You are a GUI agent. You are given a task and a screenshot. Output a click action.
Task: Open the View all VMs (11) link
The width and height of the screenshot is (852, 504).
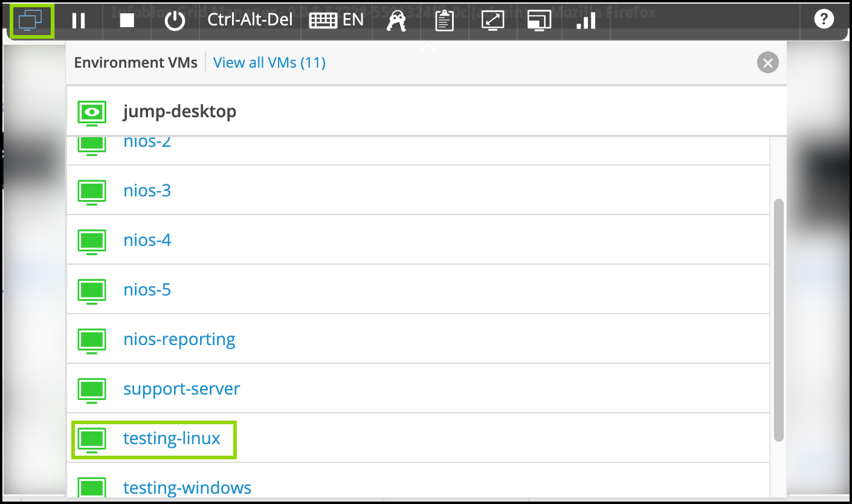[269, 62]
